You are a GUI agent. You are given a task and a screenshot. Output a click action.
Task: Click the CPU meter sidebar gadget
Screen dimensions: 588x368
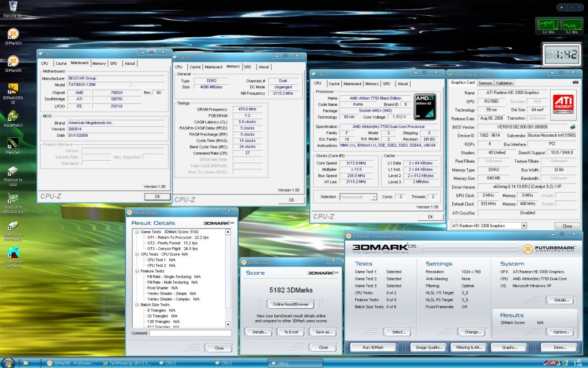(559, 26)
